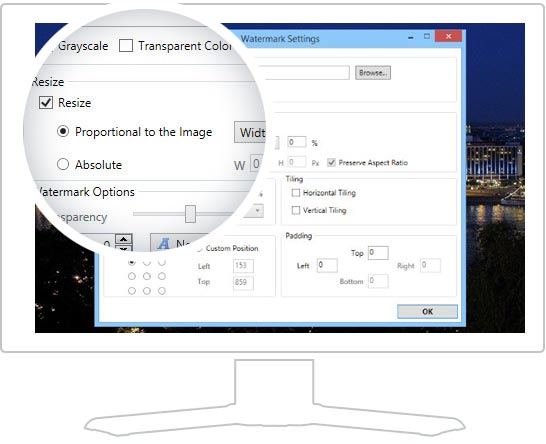This screenshot has width=546, height=444.
Task: Click the Padding Left input field
Action: click(327, 265)
